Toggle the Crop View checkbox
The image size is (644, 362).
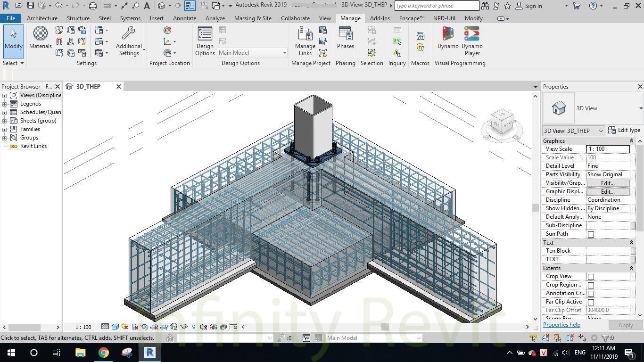[x=591, y=277]
